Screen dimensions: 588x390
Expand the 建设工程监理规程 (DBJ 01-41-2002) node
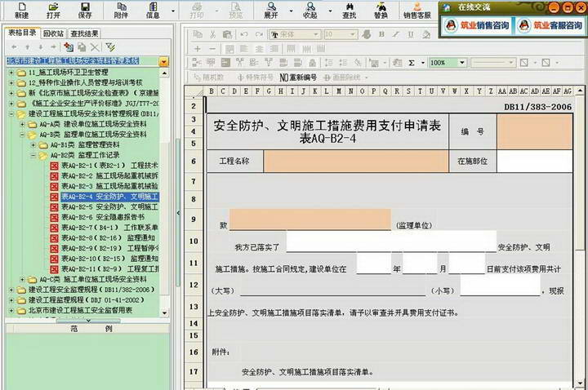tap(11, 300)
